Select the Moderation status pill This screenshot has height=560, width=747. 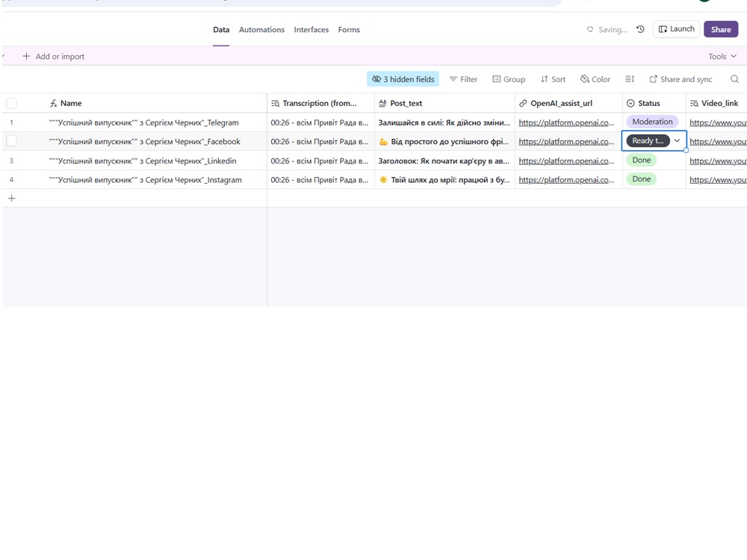point(652,122)
